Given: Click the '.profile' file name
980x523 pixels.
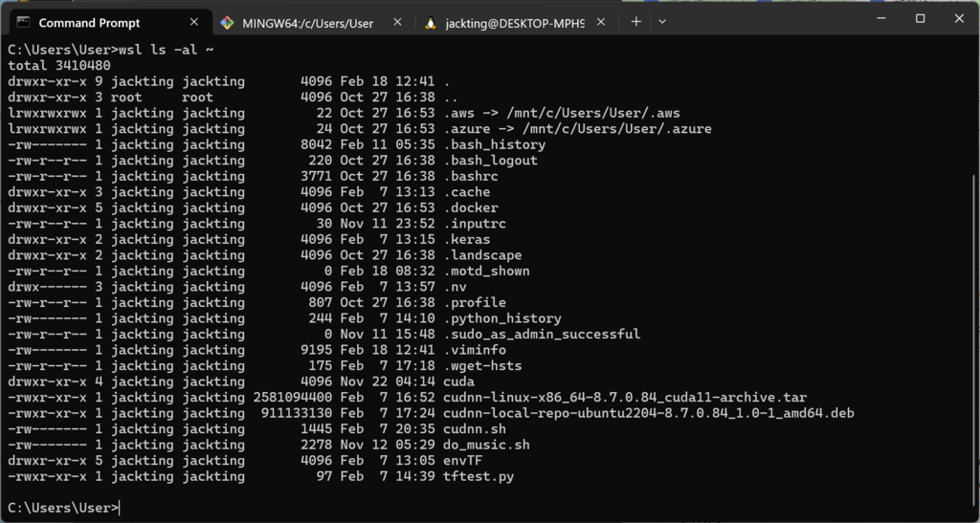Looking at the screenshot, I should click(475, 302).
